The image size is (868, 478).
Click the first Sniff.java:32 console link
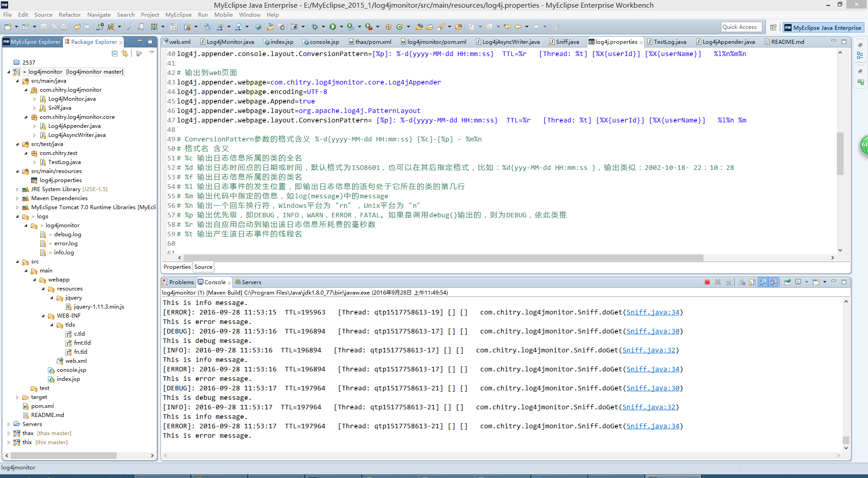point(649,350)
